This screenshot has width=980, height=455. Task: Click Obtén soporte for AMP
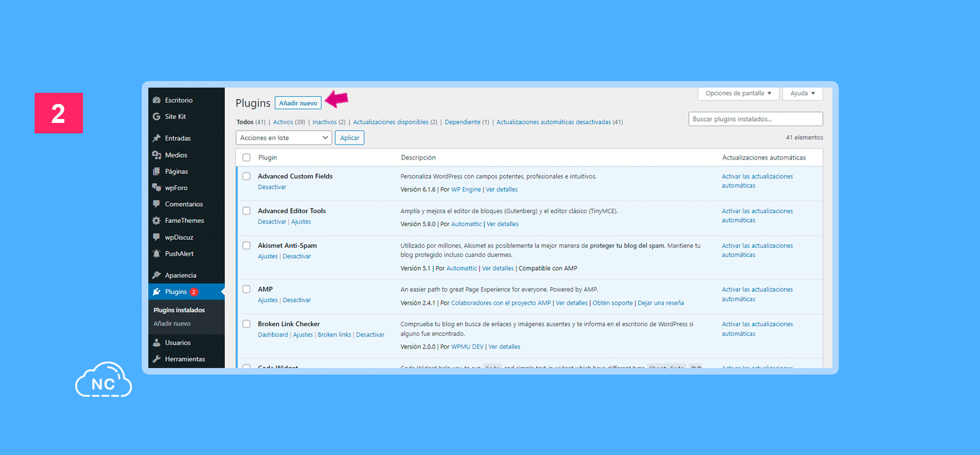613,303
